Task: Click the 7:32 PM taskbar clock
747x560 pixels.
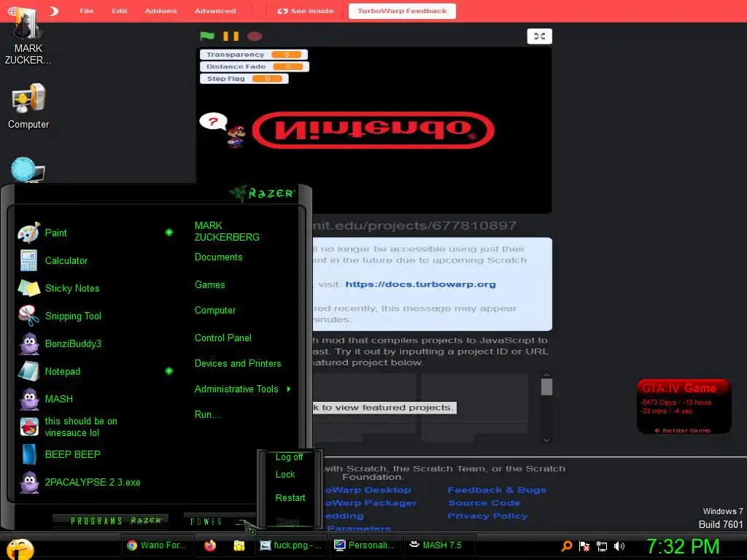Action: coord(682,546)
